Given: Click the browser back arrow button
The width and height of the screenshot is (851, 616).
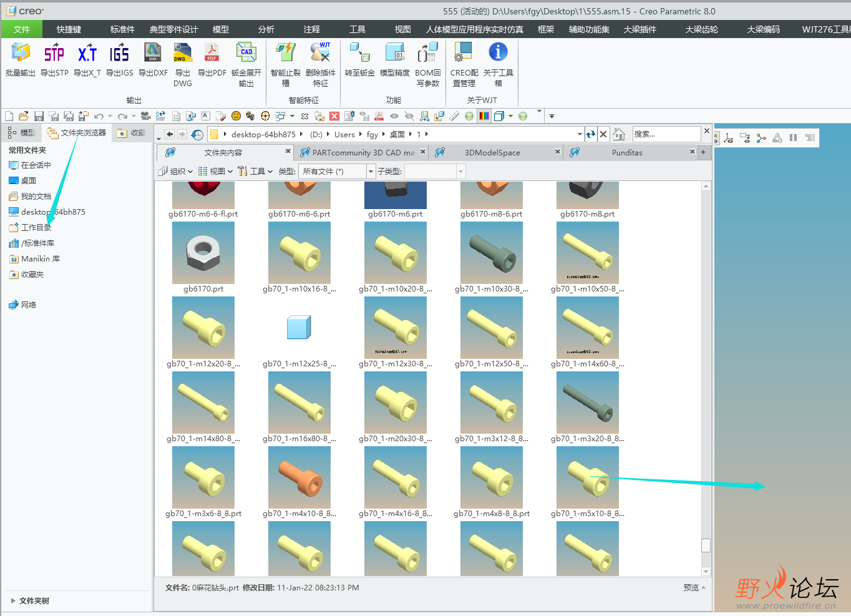Looking at the screenshot, I should click(169, 134).
